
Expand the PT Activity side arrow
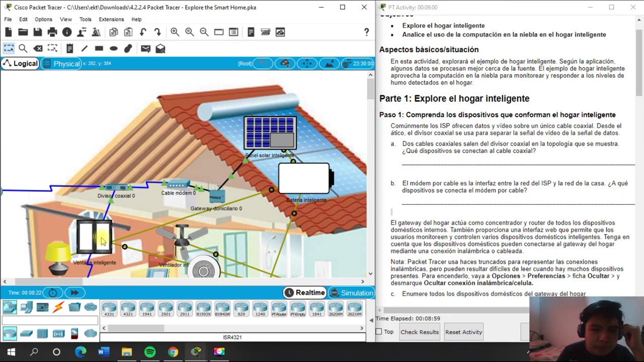[371, 320]
